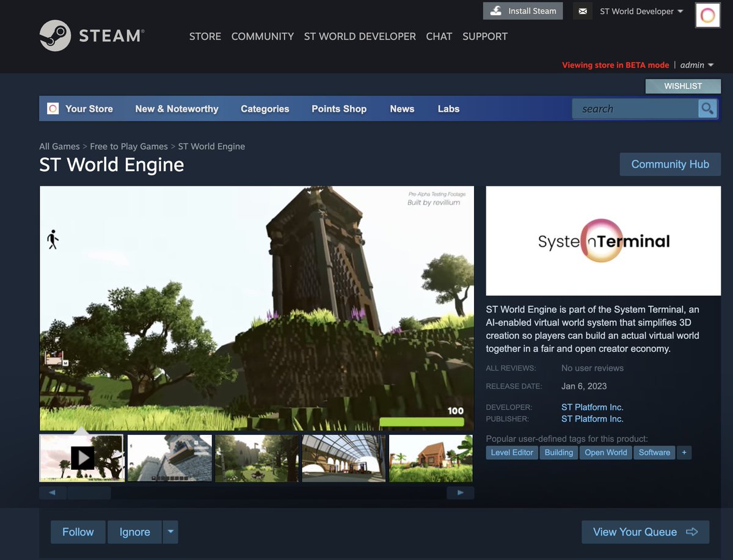Click View Your Queue button
This screenshot has height=560, width=733.
pyautogui.click(x=645, y=532)
